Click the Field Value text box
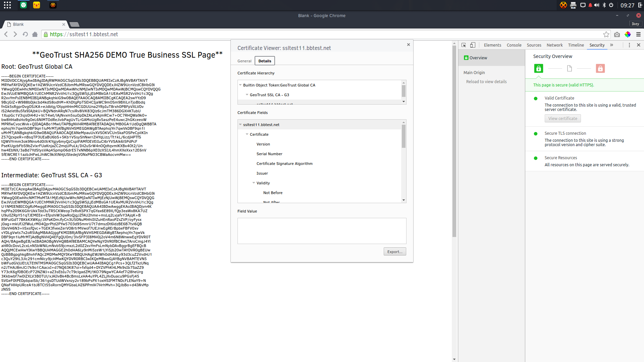The width and height of the screenshot is (644, 362). click(322, 231)
